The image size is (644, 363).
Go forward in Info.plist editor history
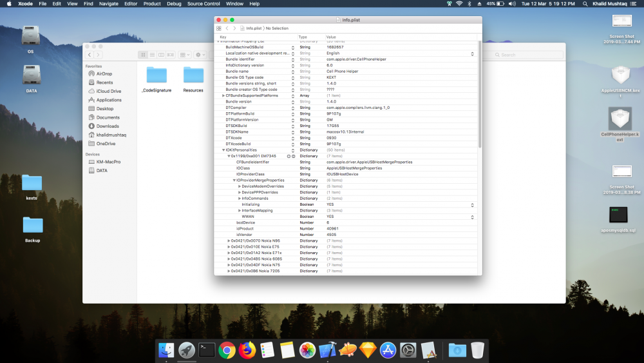tap(234, 28)
